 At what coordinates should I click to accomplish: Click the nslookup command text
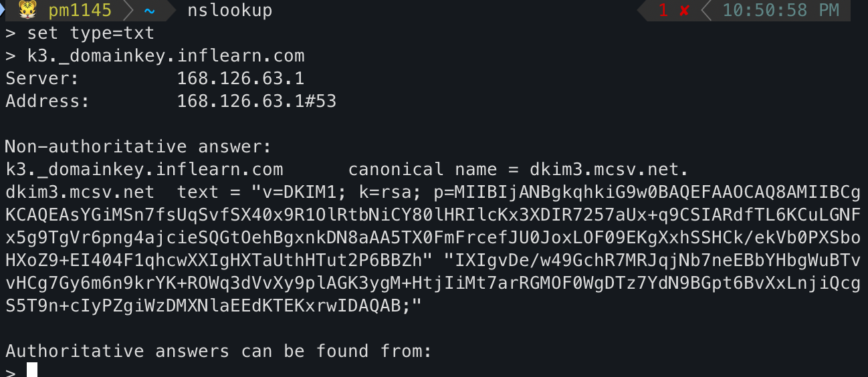click(230, 10)
